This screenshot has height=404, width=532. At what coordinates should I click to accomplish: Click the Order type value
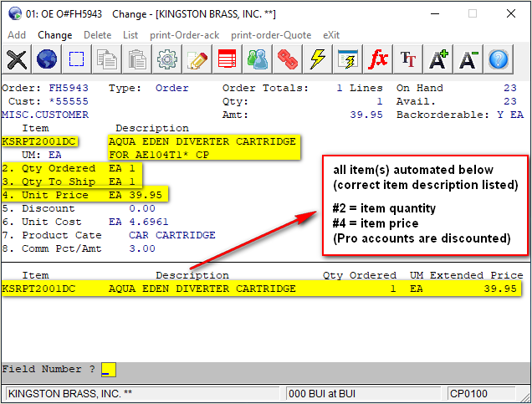(x=172, y=88)
